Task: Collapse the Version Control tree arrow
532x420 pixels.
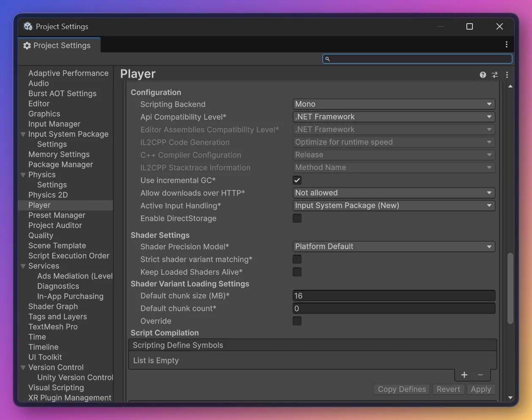Action: (x=23, y=368)
